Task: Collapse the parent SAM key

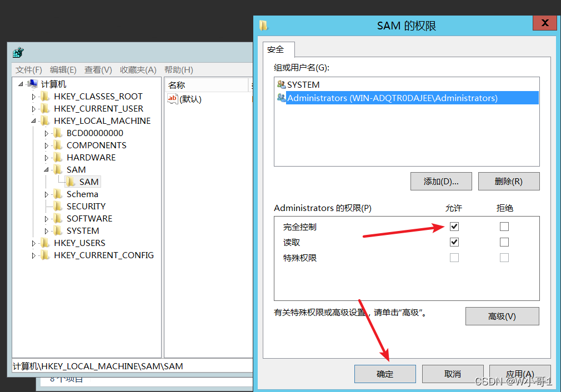Action: 46,170
